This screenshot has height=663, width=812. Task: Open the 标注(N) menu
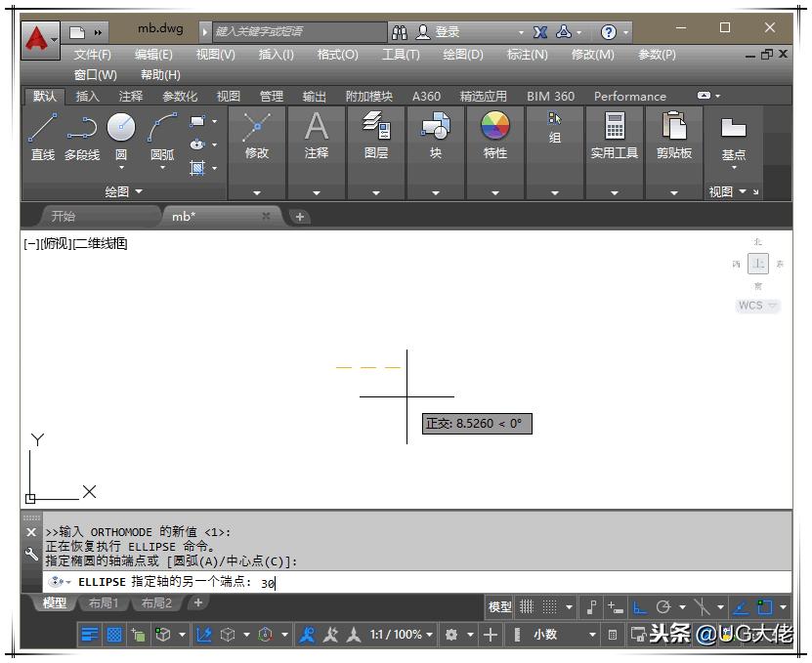(x=528, y=55)
